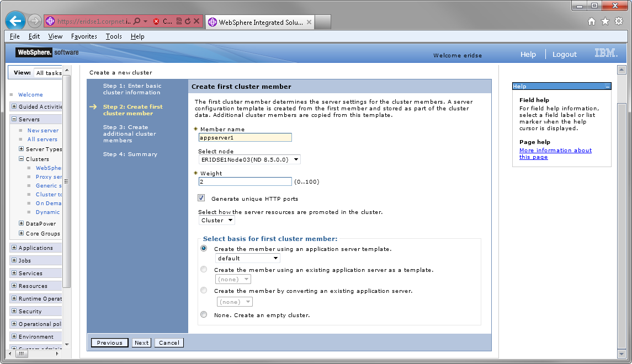Expand the Applications section
The height and width of the screenshot is (364, 632).
[14, 248]
